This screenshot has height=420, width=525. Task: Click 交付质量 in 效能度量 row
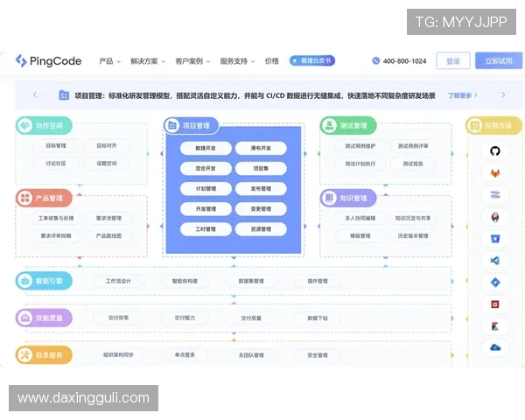pyautogui.click(x=251, y=318)
